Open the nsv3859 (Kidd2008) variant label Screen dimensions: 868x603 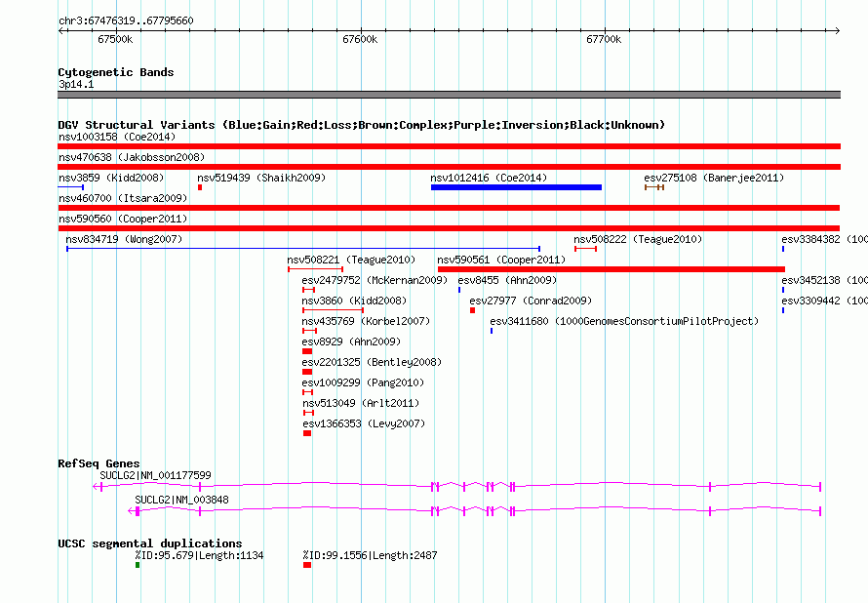(111, 178)
